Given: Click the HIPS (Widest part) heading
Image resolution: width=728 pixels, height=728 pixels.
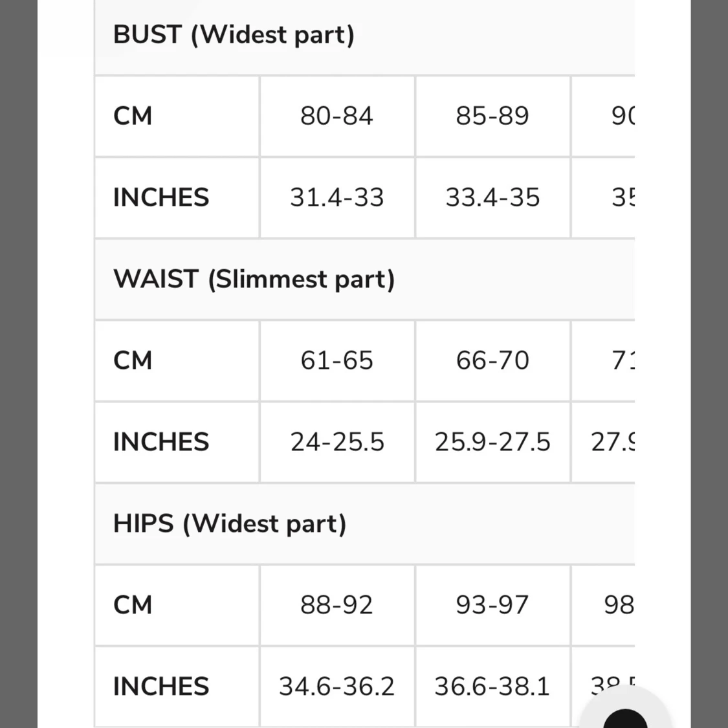Looking at the screenshot, I should (x=230, y=524).
